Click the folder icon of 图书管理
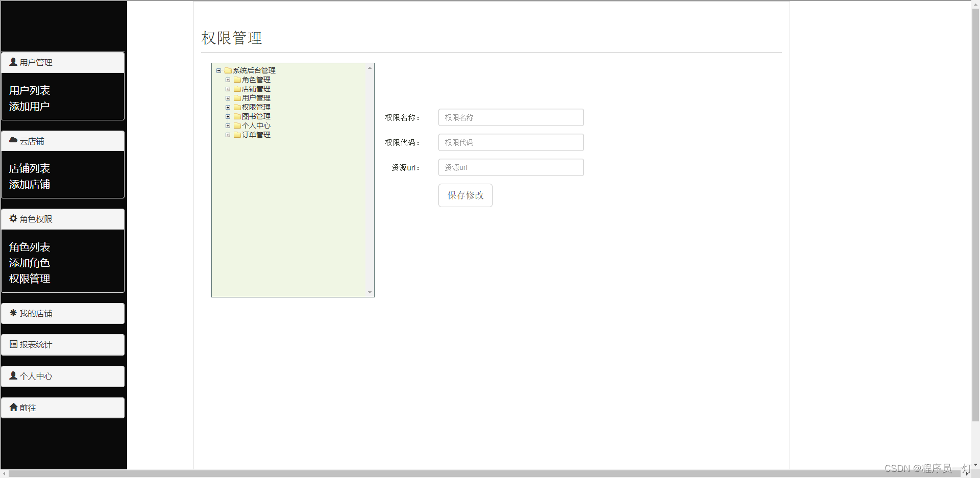 (237, 116)
